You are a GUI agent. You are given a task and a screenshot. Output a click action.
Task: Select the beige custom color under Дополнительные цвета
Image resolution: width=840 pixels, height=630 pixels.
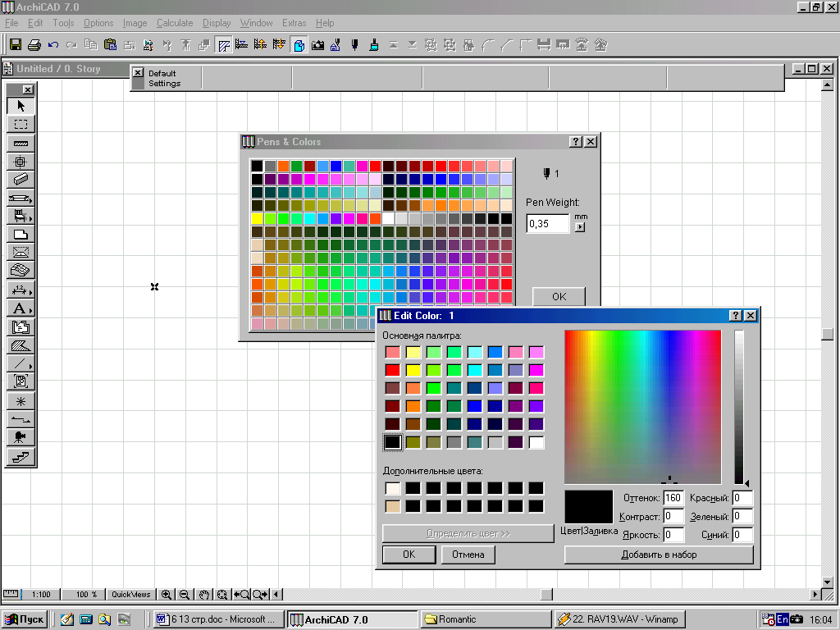[x=393, y=506]
